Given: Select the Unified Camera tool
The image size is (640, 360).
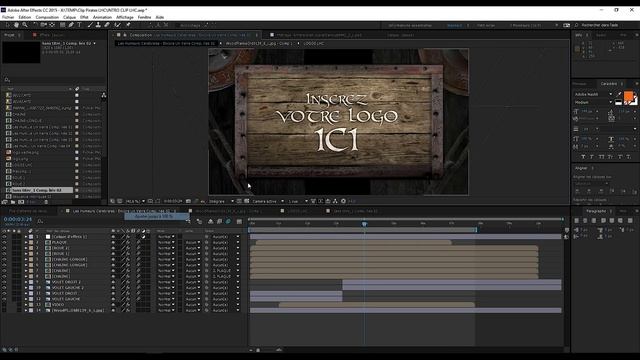Looking at the screenshot, I should (x=44, y=25).
